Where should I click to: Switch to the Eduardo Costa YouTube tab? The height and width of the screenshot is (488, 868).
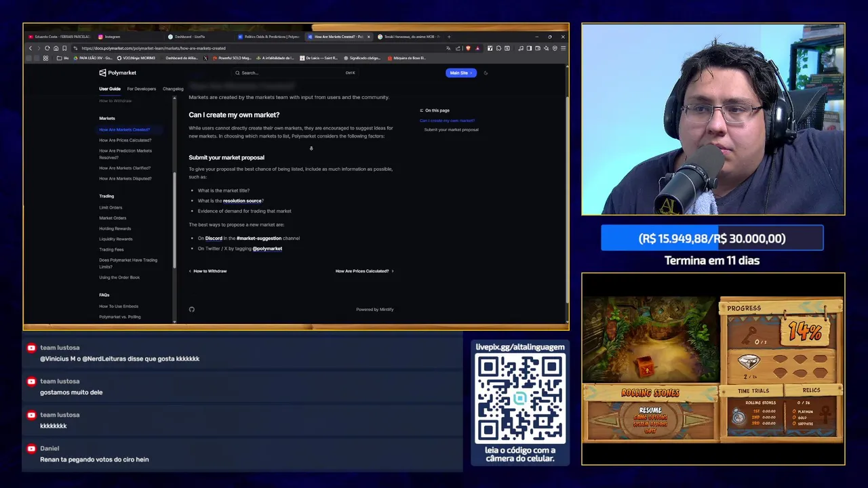click(60, 37)
